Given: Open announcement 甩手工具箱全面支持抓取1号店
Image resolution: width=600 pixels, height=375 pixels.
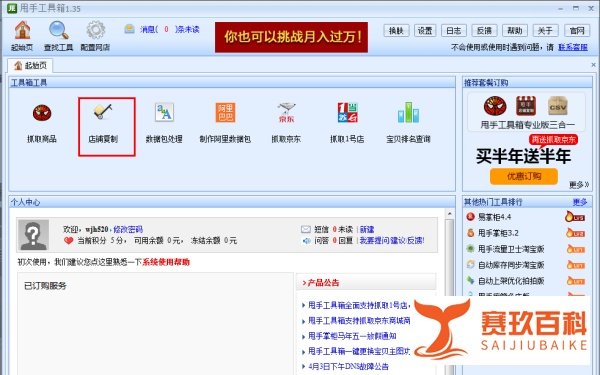Looking at the screenshot, I should [359, 305].
